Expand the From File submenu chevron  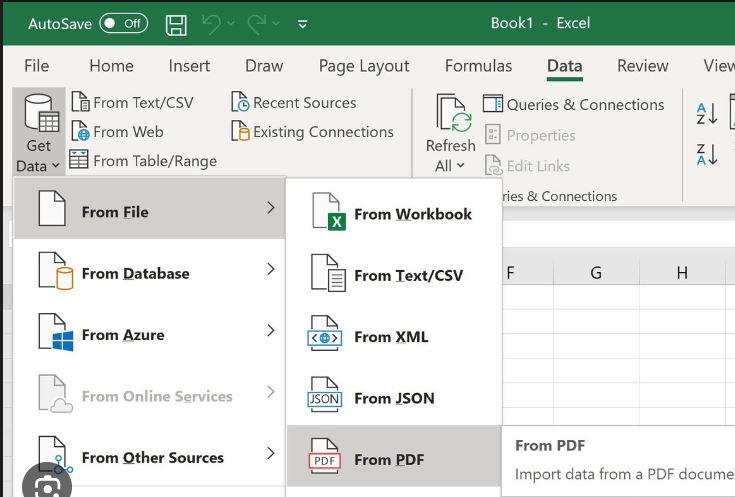(270, 208)
